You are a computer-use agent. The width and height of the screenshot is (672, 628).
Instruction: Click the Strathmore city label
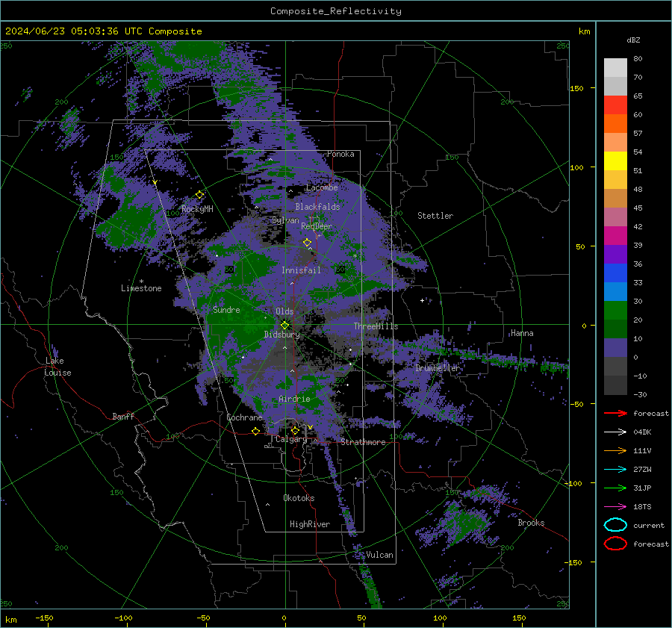[363, 442]
